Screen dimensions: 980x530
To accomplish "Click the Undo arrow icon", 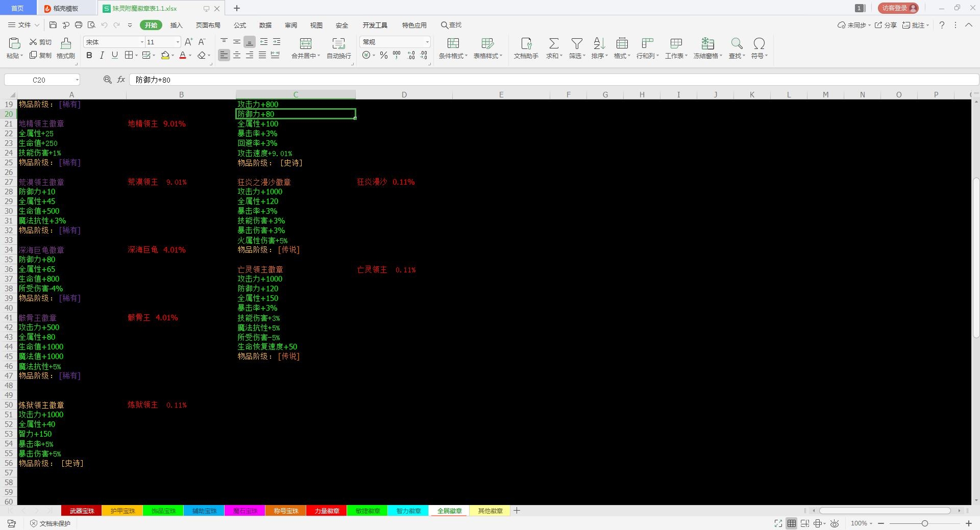I will point(104,25).
